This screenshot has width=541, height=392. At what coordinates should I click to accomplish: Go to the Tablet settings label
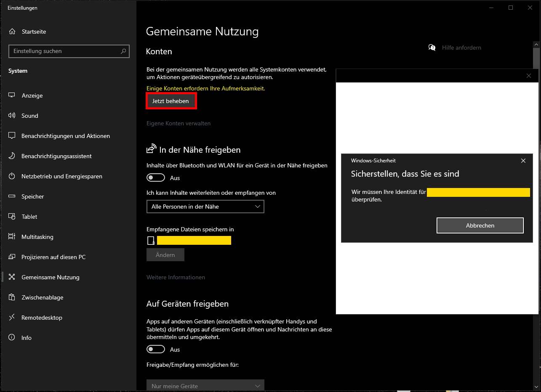29,217
